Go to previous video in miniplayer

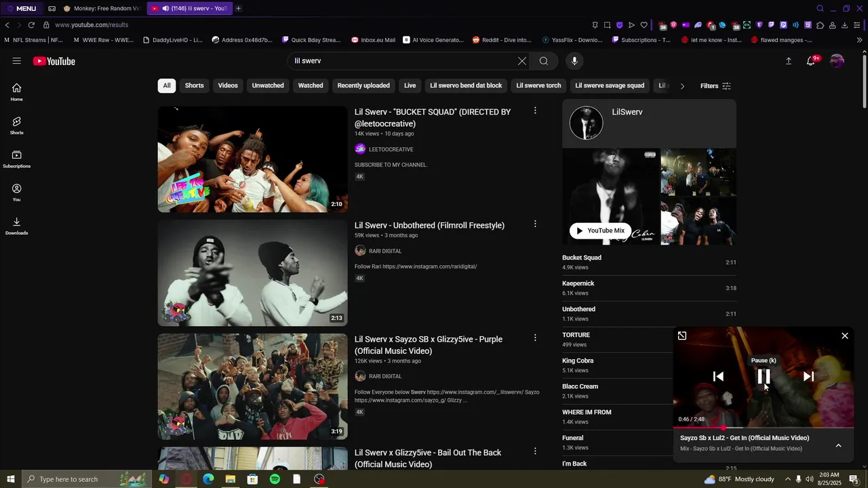click(x=718, y=376)
